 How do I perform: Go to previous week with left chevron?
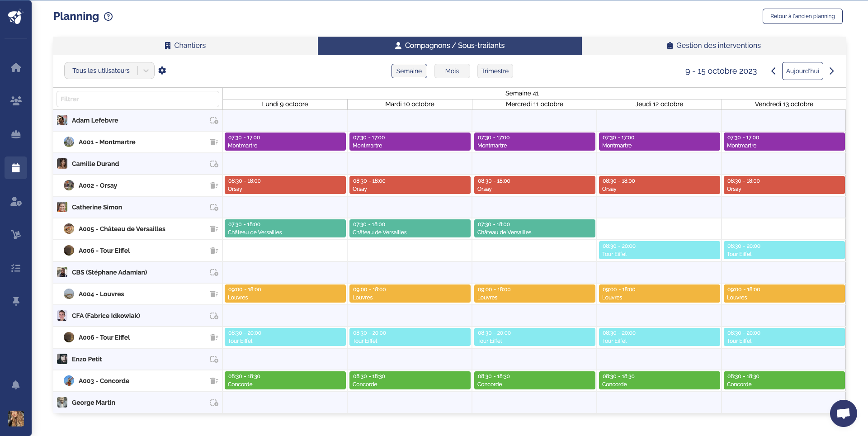coord(773,71)
